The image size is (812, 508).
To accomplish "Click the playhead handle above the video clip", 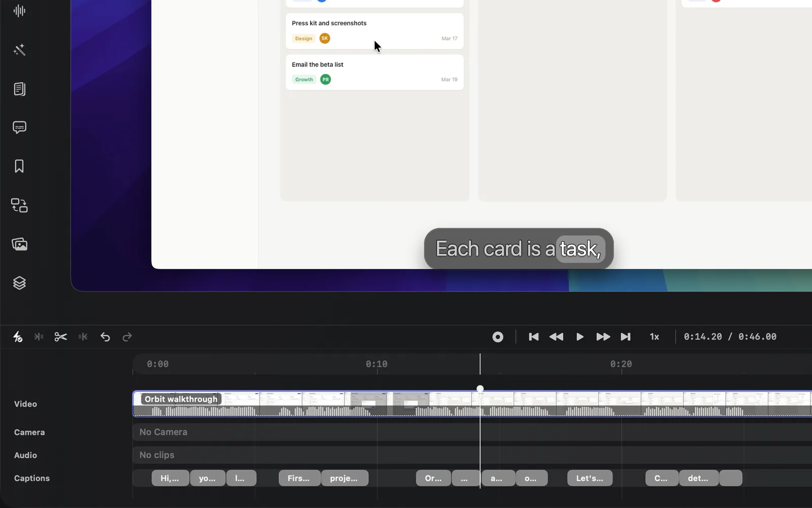I will click(x=480, y=389).
